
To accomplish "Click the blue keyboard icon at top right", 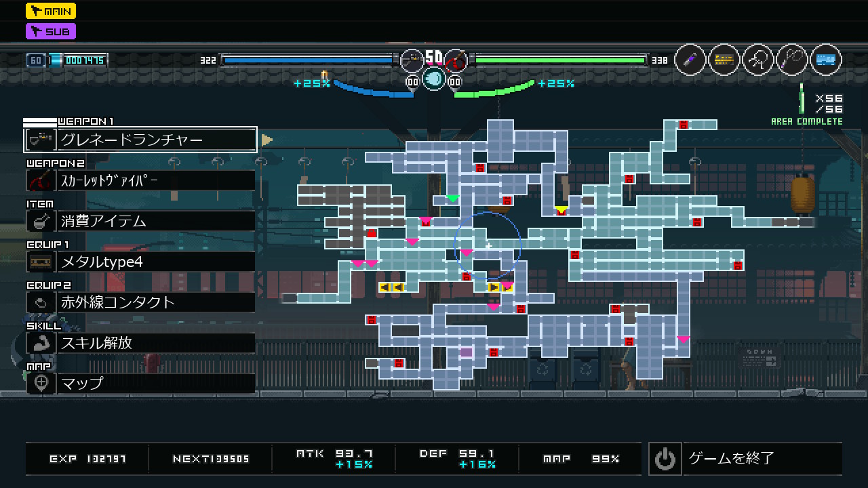I will (x=825, y=60).
